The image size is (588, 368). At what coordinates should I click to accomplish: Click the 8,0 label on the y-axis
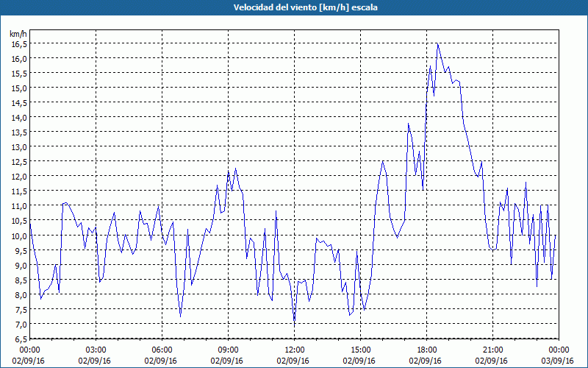pos(21,294)
